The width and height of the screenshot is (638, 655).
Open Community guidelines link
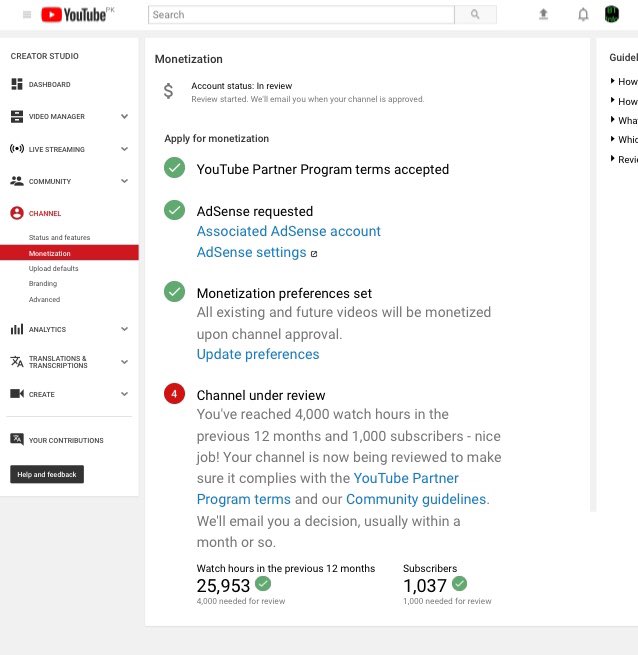(x=416, y=499)
